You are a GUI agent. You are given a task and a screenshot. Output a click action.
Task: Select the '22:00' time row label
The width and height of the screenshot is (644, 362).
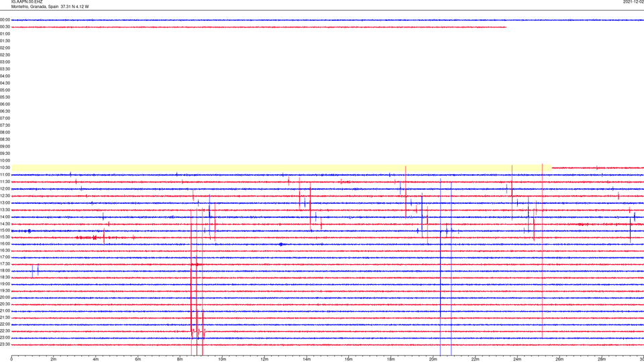pos(5,324)
